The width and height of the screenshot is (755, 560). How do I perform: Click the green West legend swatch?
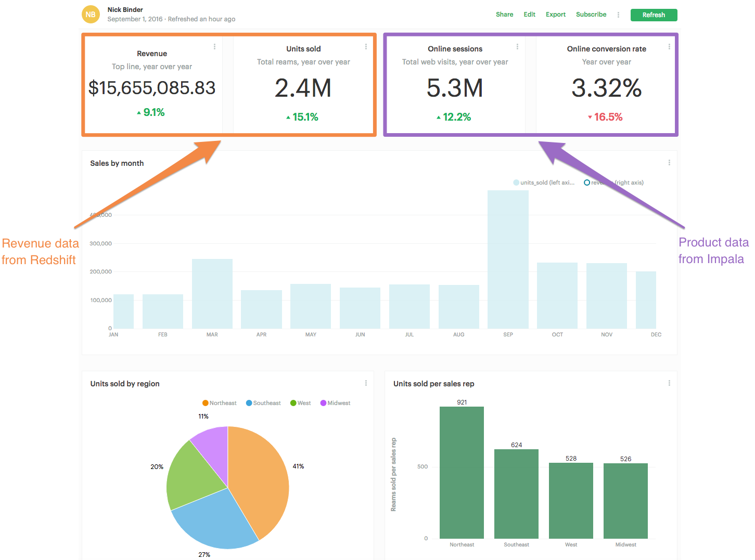pos(293,403)
